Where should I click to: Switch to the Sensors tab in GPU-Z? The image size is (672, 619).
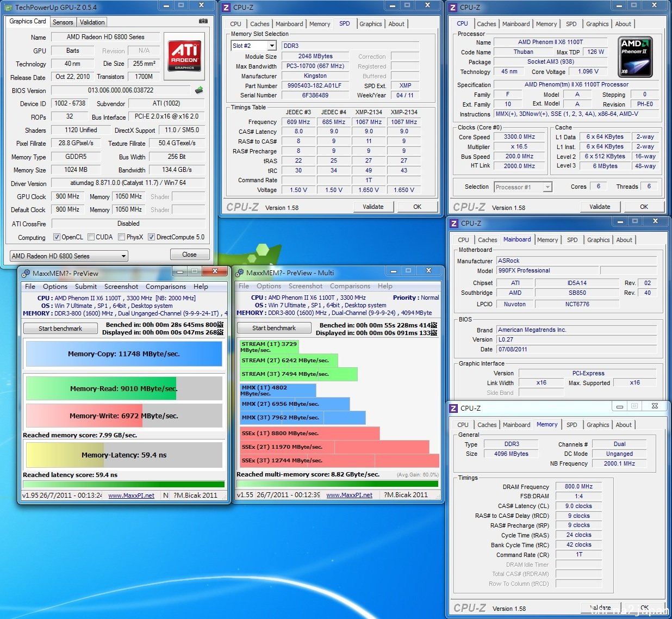(63, 22)
